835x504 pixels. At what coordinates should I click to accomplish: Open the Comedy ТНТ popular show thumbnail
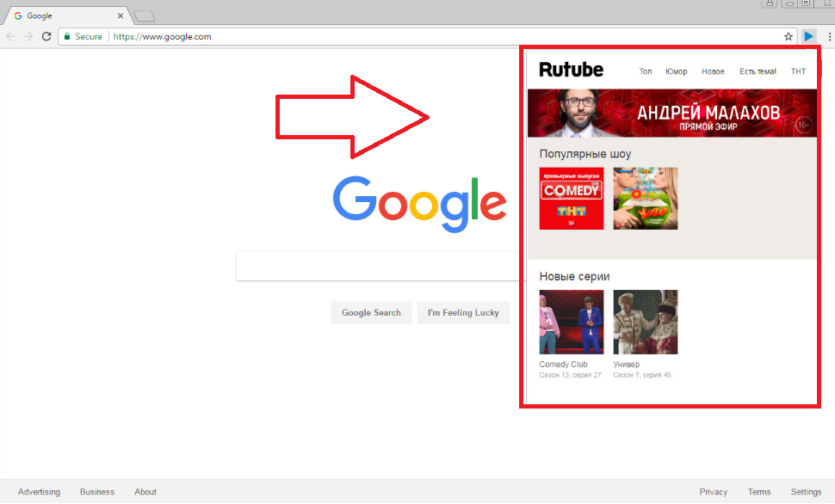click(572, 199)
